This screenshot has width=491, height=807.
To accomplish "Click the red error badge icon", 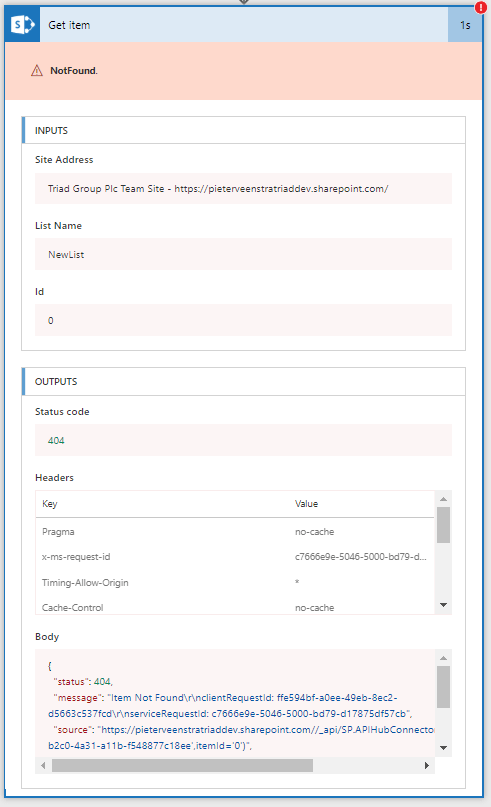I will [x=481, y=8].
